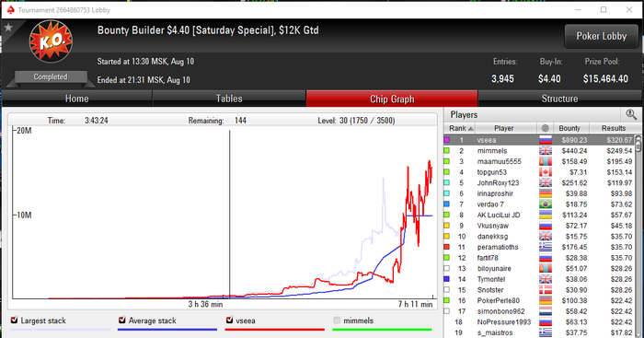Image resolution: width=644 pixels, height=338 pixels.
Task: Click Russian flag next to fartit78
Action: [546, 258]
